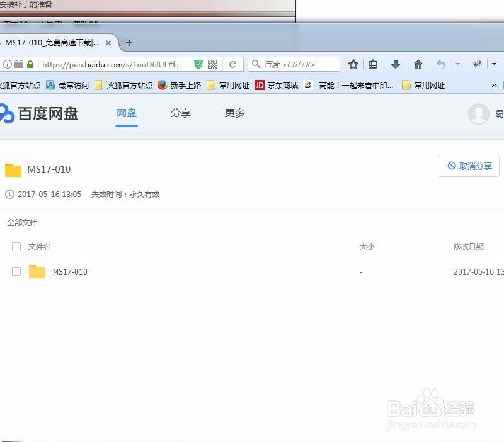504x442 pixels.
Task: Open the download manager arrow icon
Action: pos(395,64)
